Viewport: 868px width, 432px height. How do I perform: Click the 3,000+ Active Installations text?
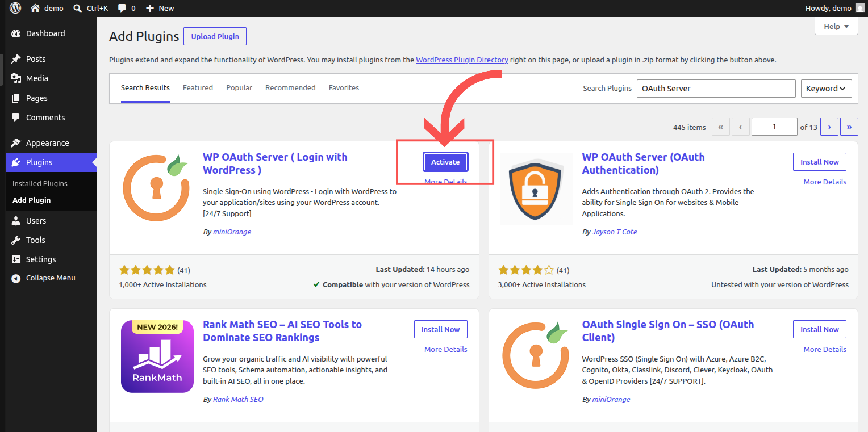coord(542,284)
